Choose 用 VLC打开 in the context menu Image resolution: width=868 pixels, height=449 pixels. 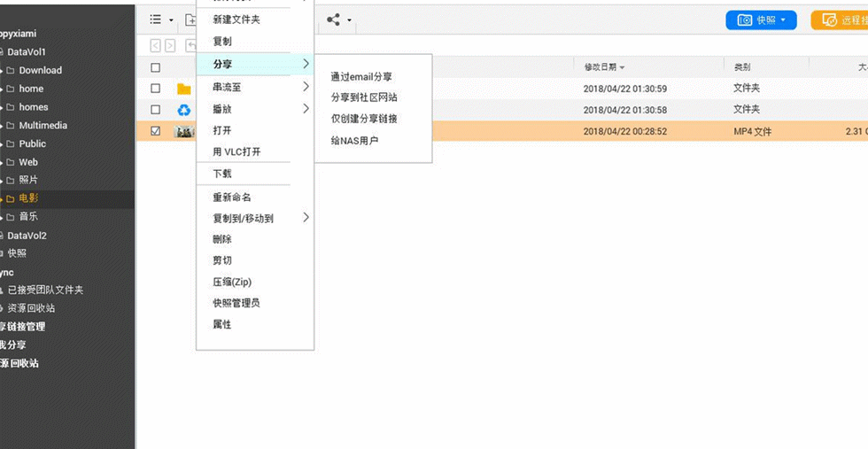(x=236, y=151)
